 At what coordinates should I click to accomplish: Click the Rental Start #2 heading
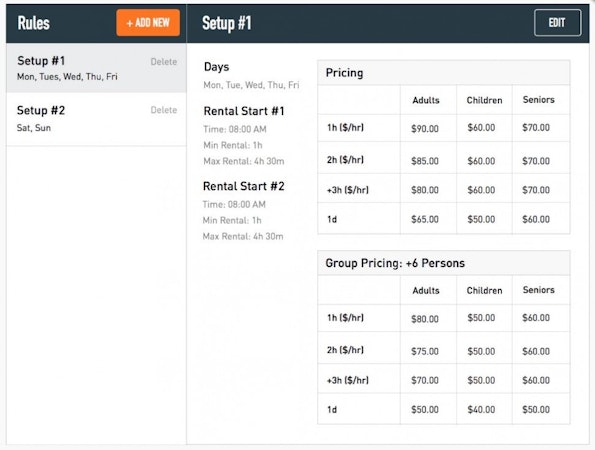[244, 186]
